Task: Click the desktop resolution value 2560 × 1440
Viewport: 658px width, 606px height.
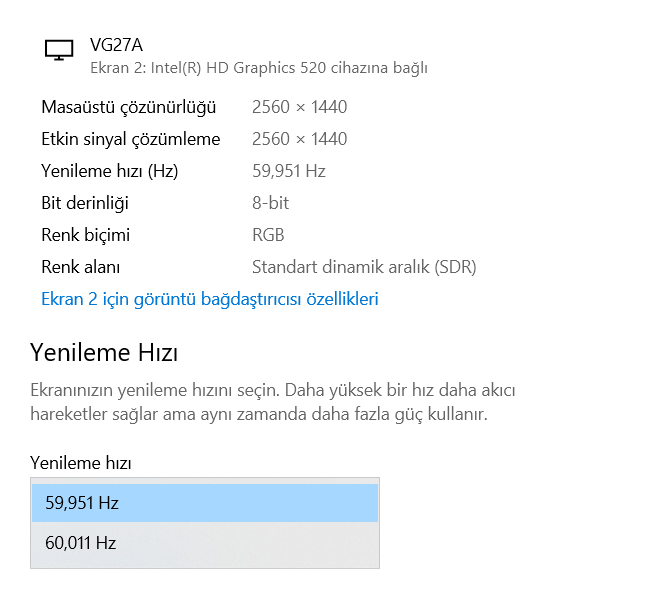Action: (300, 107)
